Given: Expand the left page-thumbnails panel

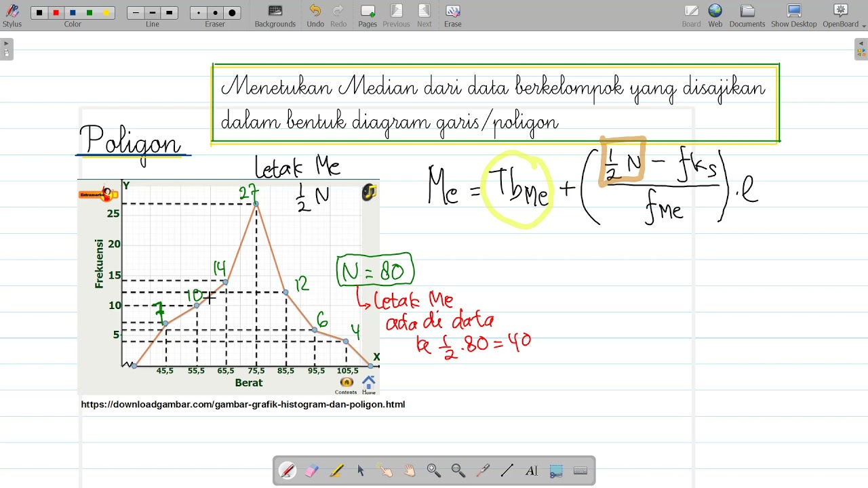Looking at the screenshot, I should coord(6,49).
